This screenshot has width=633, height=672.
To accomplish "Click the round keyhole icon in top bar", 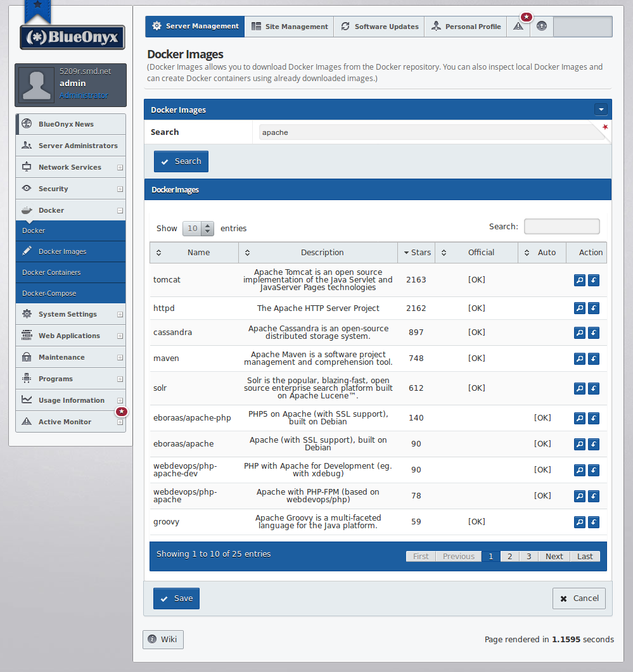I will (542, 27).
